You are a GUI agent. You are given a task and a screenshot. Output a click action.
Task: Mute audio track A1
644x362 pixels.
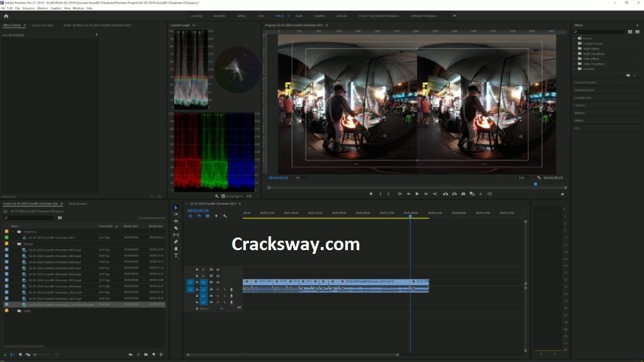[x=218, y=289]
